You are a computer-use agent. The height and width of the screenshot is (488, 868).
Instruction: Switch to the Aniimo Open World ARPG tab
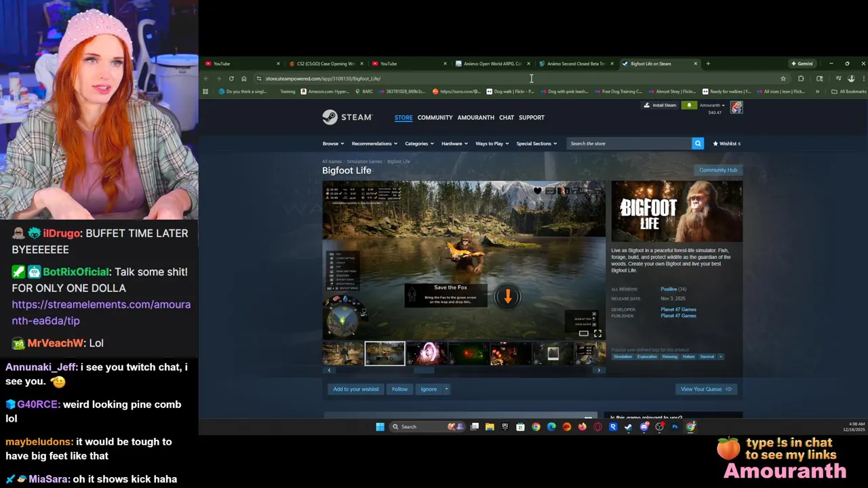(x=492, y=64)
